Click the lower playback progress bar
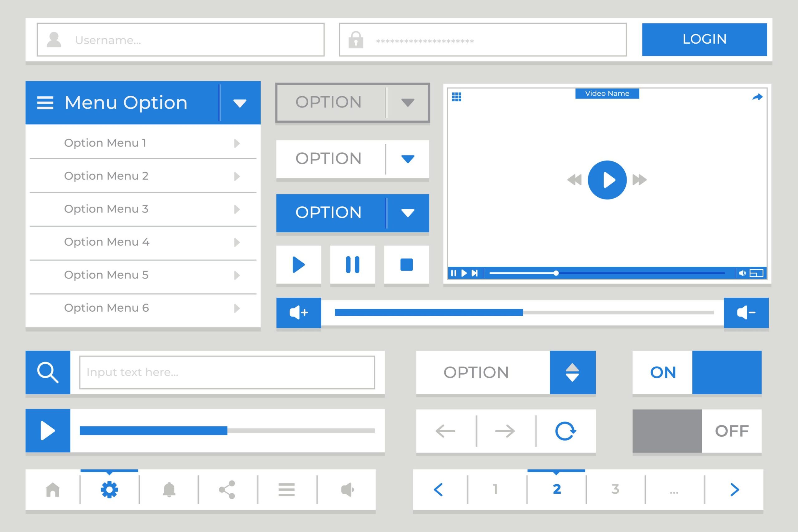 [x=227, y=430]
